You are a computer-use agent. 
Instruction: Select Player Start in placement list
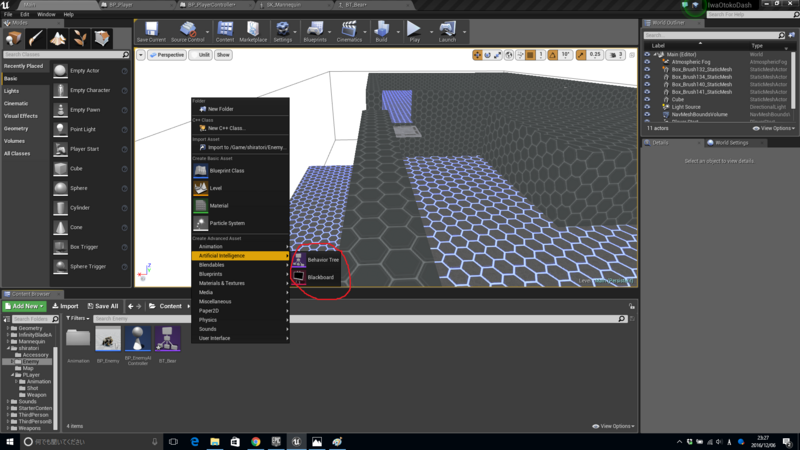click(x=91, y=149)
